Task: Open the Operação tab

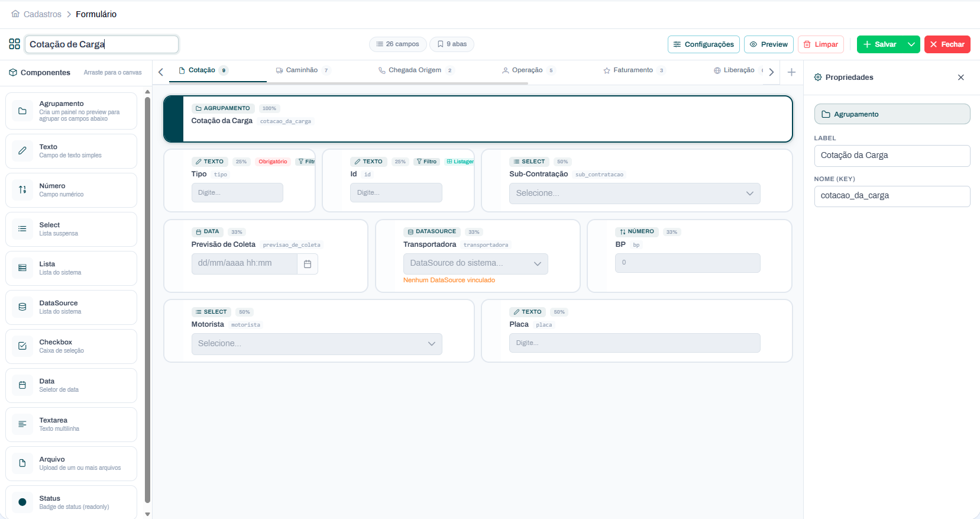Action: tap(528, 70)
